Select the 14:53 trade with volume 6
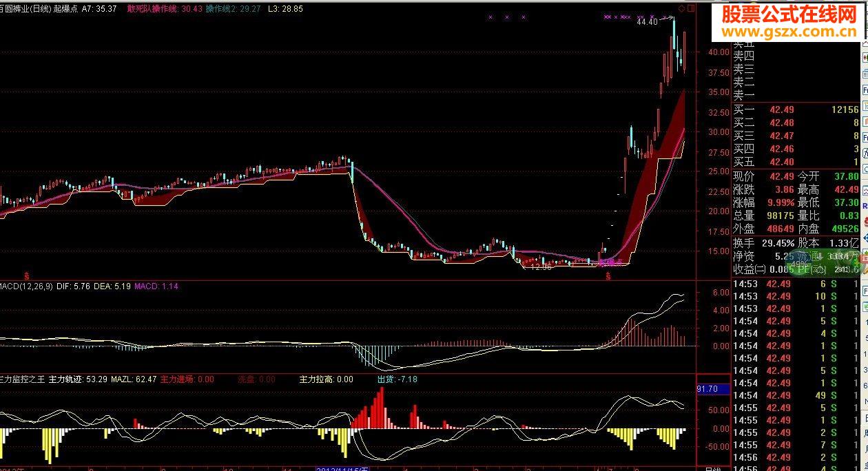Screen dimensions: 868x471 click(796, 284)
